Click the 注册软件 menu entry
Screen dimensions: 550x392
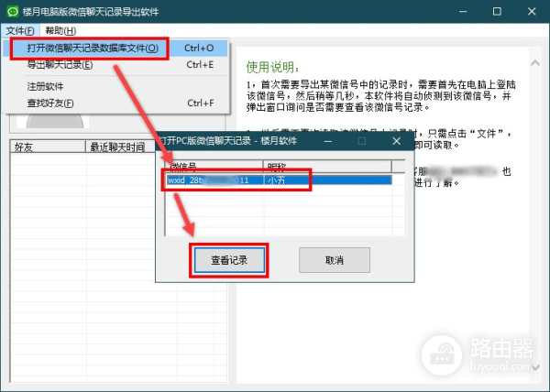tap(115, 86)
